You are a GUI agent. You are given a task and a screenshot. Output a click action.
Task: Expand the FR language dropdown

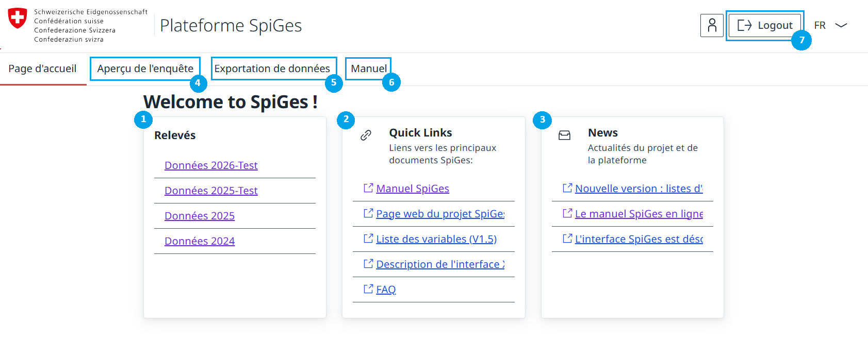pos(830,25)
